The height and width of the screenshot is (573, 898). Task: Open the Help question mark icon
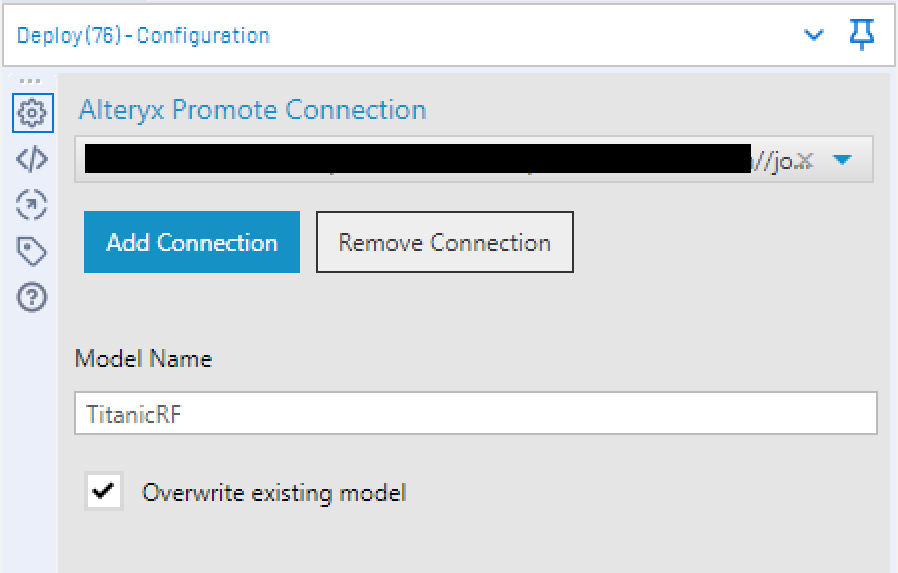tap(31, 297)
